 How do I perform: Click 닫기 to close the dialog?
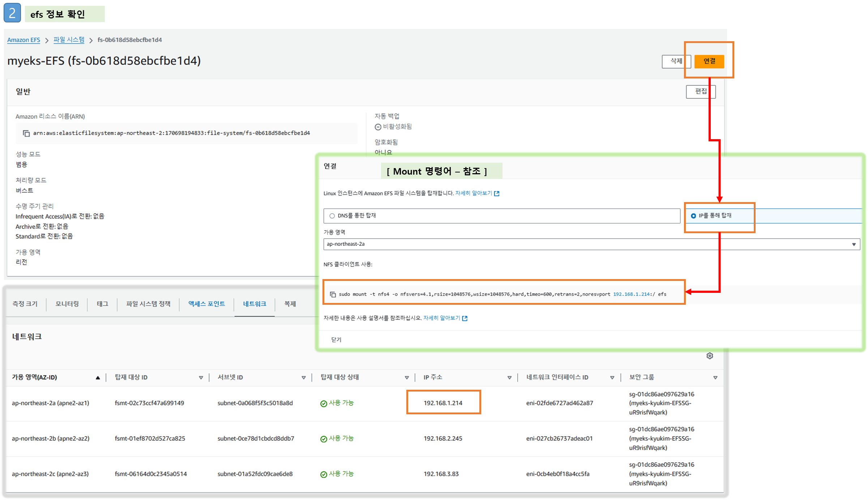click(336, 340)
